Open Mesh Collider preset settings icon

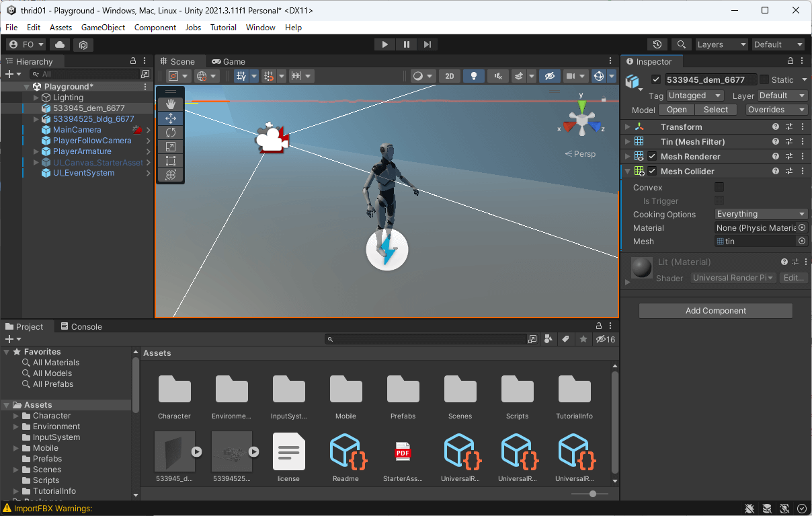pyautogui.click(x=789, y=171)
